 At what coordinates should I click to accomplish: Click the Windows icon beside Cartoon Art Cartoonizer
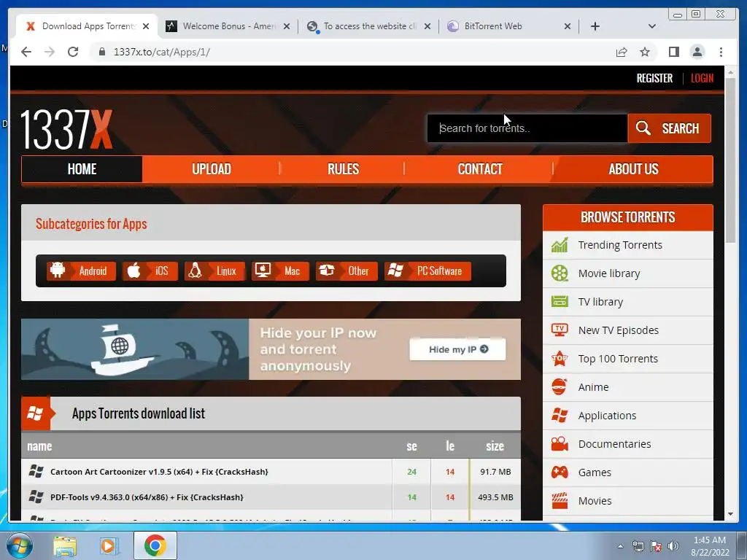pos(36,472)
